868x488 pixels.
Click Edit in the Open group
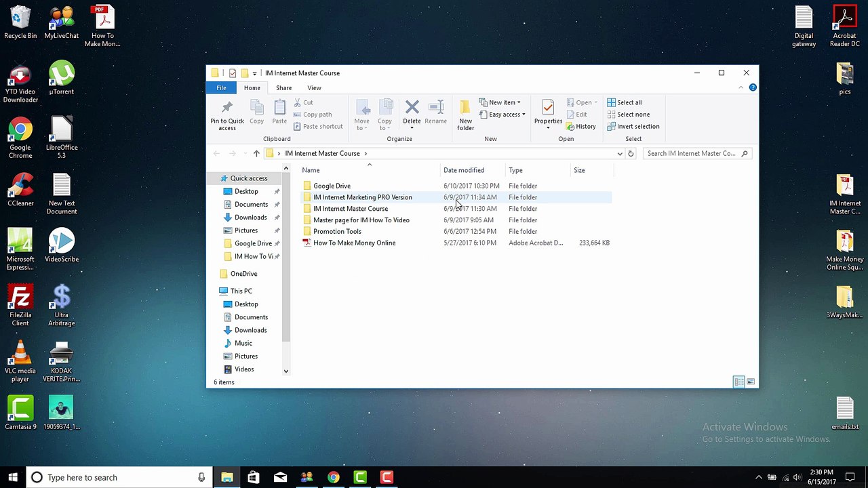point(577,115)
